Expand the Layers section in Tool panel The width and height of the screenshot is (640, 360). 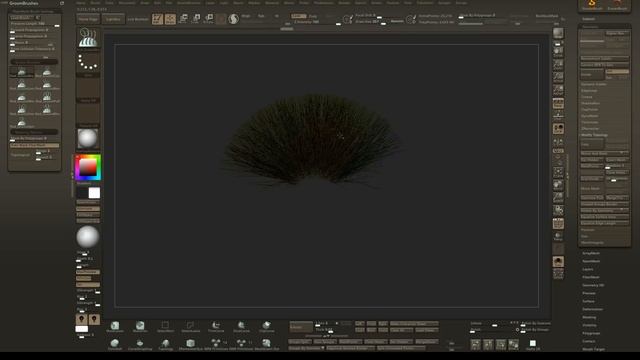point(588,269)
